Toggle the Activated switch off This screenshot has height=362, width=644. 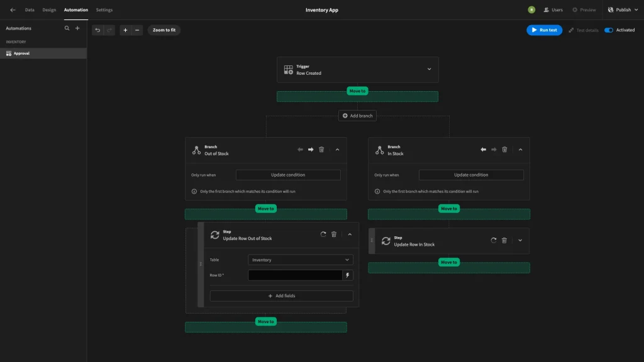[x=608, y=30]
